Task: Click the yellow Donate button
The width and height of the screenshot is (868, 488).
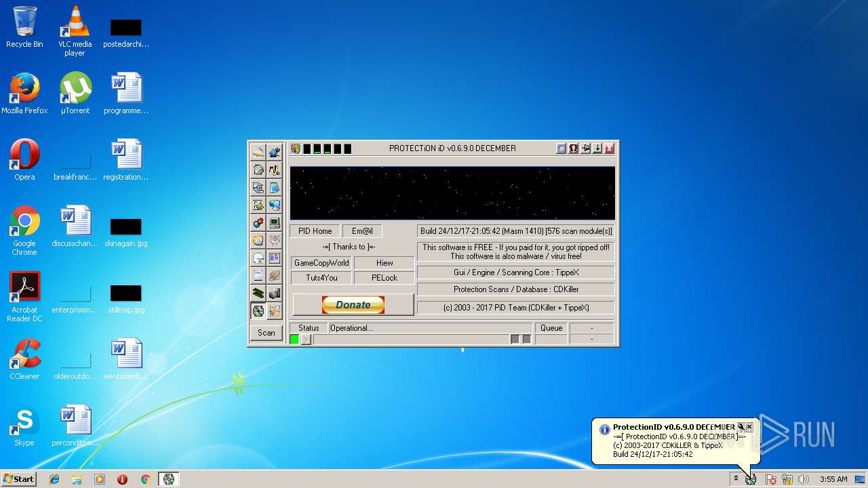Action: pyautogui.click(x=353, y=305)
